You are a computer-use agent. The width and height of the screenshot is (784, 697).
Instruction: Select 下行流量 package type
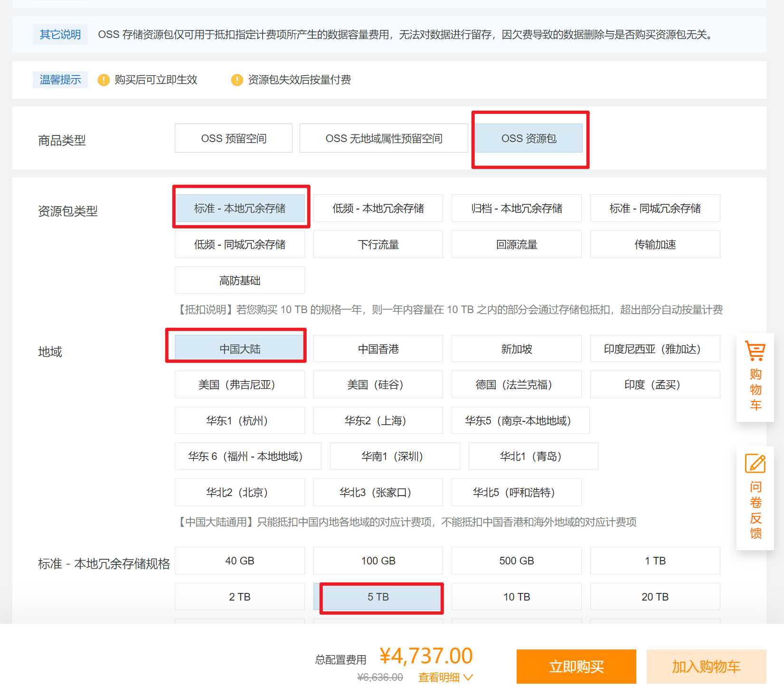coord(378,244)
